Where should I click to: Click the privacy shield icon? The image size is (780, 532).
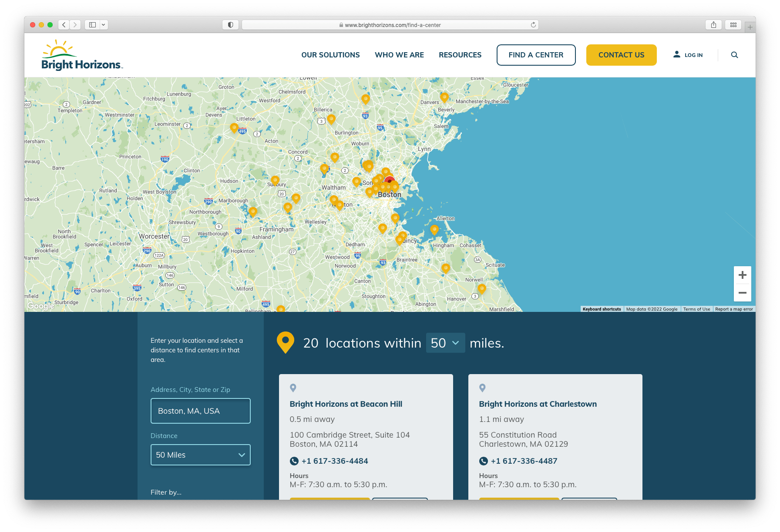click(230, 25)
